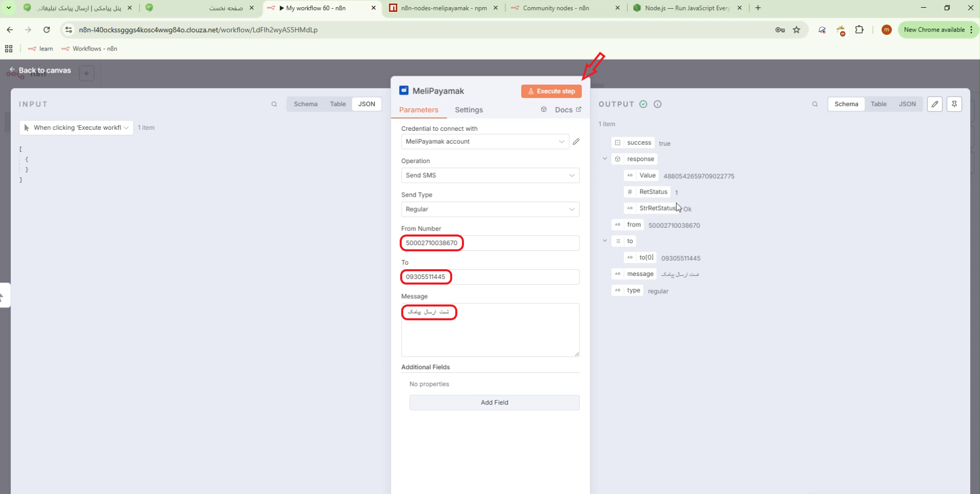980x494 pixels.
Task: Search the output panel with magnifier icon
Action: [x=815, y=104]
